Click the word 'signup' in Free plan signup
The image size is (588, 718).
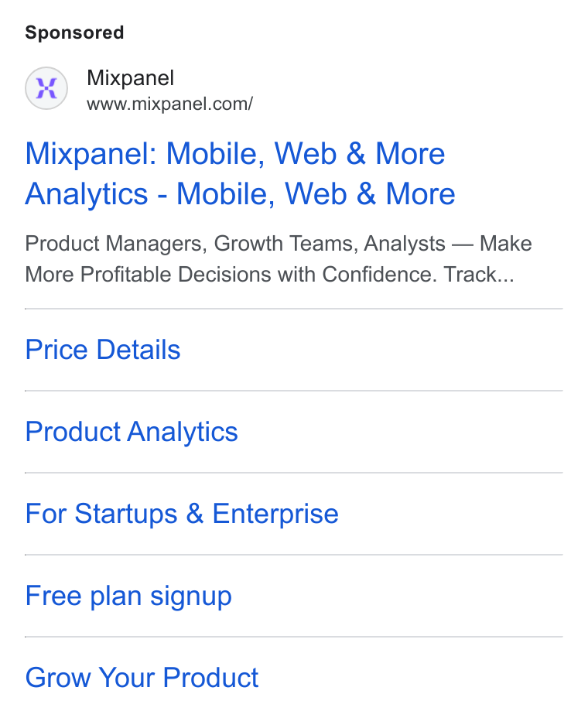tap(191, 597)
